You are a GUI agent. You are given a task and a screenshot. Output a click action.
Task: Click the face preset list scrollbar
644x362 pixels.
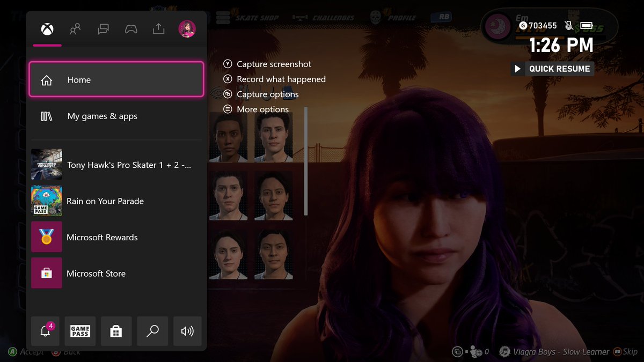pos(306,161)
